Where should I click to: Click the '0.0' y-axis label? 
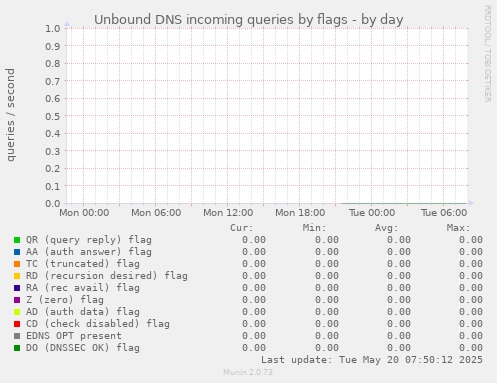pyautogui.click(x=53, y=203)
